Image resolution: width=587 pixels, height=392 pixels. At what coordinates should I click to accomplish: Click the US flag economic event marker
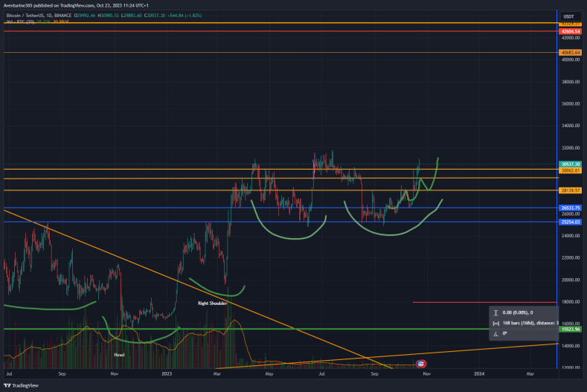tap(421, 363)
